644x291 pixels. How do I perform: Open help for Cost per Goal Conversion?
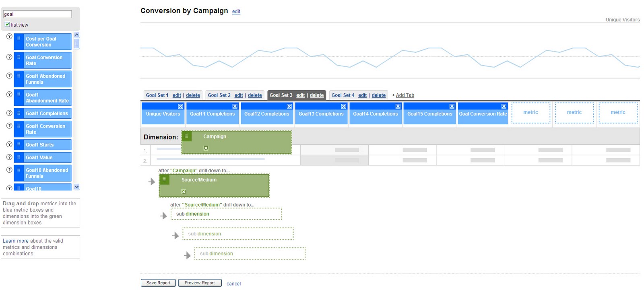coord(9,36)
